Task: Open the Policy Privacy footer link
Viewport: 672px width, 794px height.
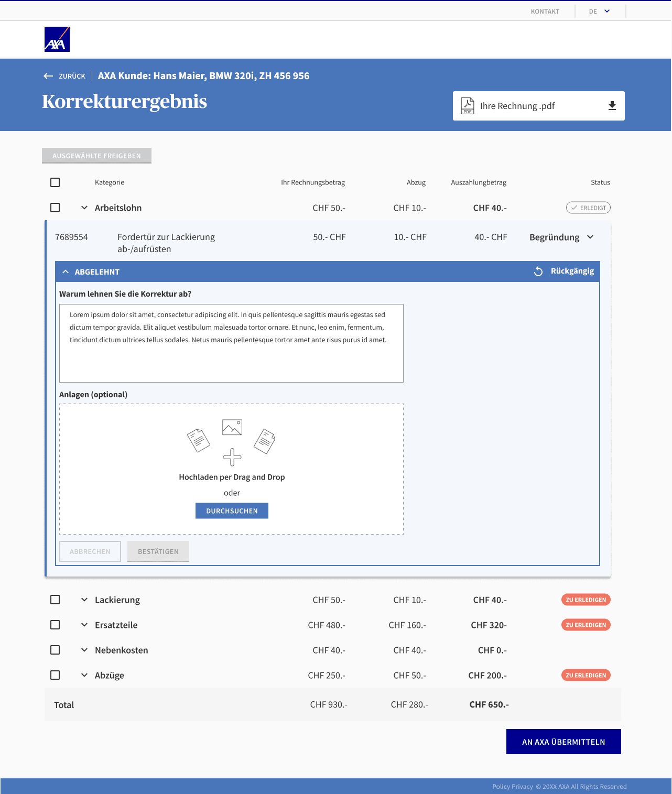Action: click(x=512, y=786)
